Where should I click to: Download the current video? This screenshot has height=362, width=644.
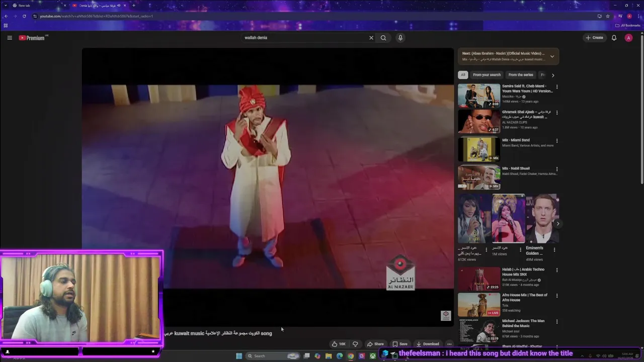pyautogui.click(x=428, y=344)
